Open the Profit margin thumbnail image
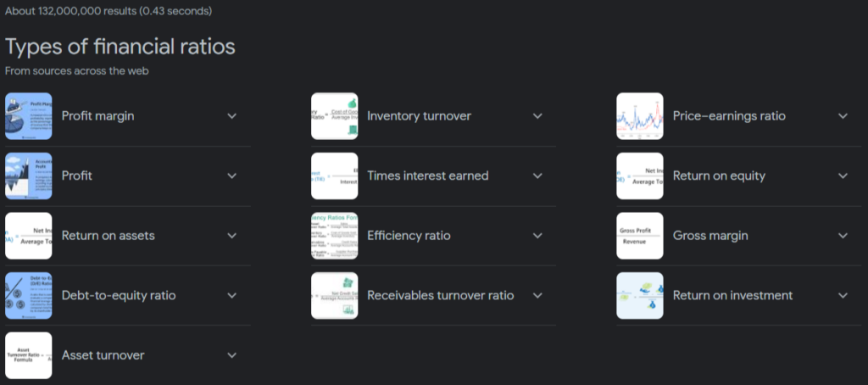This screenshot has height=385, width=868. [x=28, y=116]
